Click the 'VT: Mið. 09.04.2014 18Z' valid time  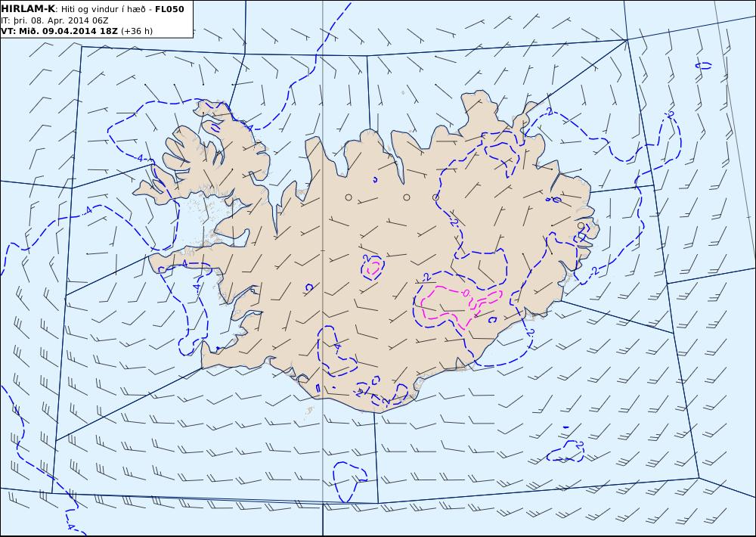point(59,31)
